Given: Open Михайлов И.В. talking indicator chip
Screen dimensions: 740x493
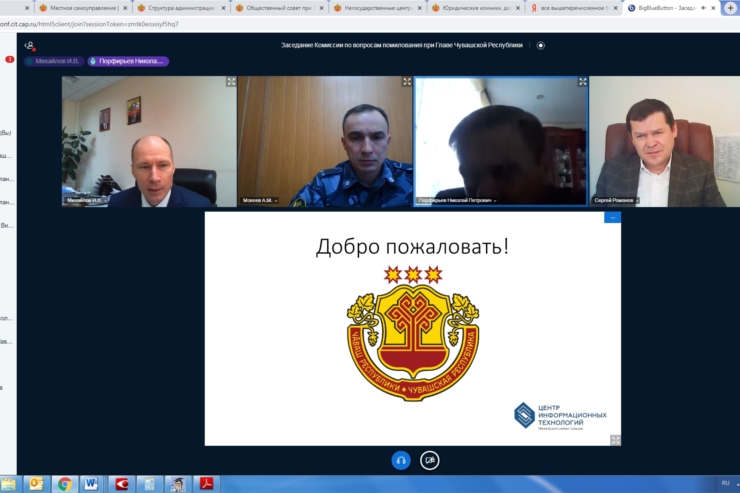Looking at the screenshot, I should coord(54,61).
